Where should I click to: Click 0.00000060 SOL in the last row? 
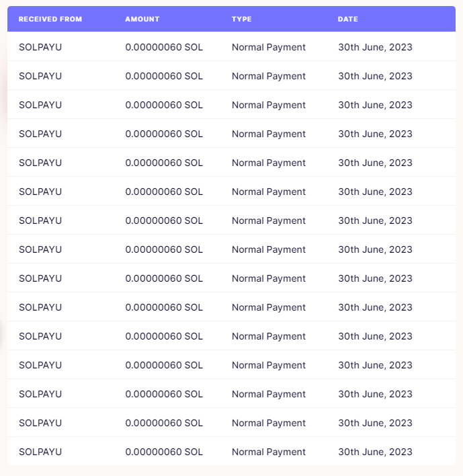click(x=164, y=452)
